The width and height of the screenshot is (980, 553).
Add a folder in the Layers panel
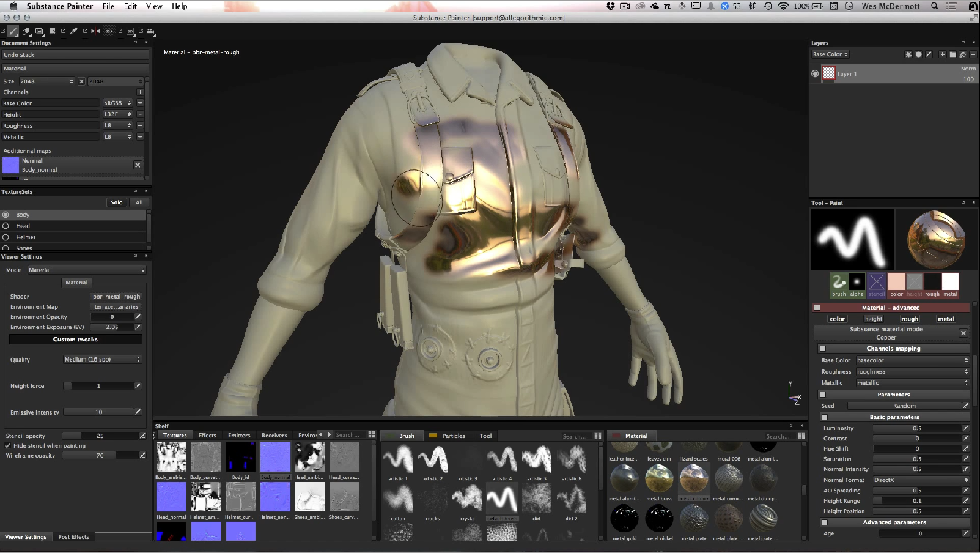952,54
